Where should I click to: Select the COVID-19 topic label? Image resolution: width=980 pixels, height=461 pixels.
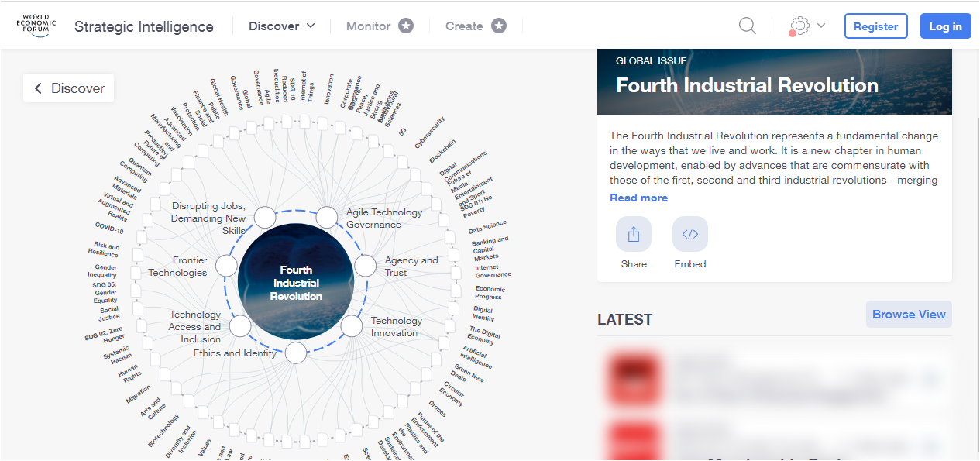click(x=109, y=227)
